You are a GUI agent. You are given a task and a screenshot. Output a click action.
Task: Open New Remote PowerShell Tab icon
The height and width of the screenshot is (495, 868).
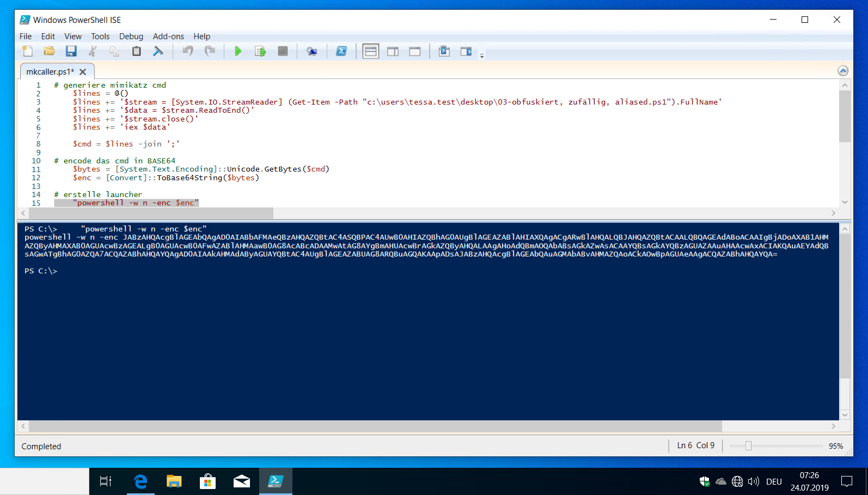[x=311, y=51]
